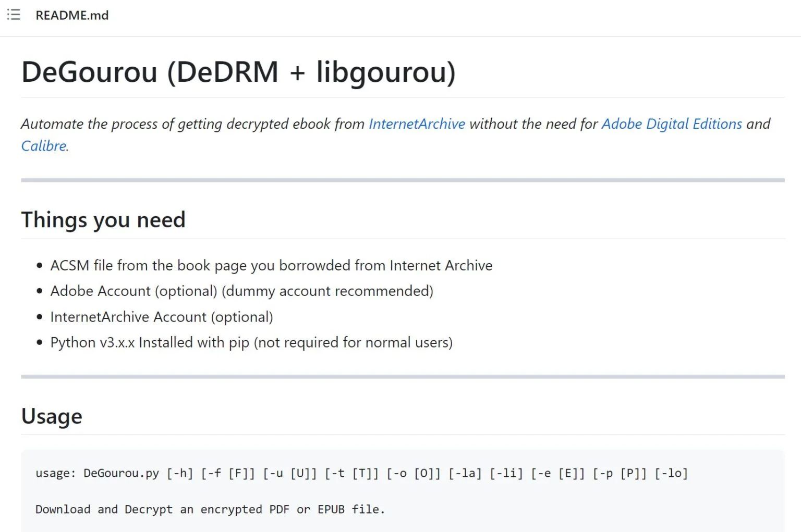This screenshot has height=532, width=801.
Task: Click the [-h] option in usage
Action: 180,474
